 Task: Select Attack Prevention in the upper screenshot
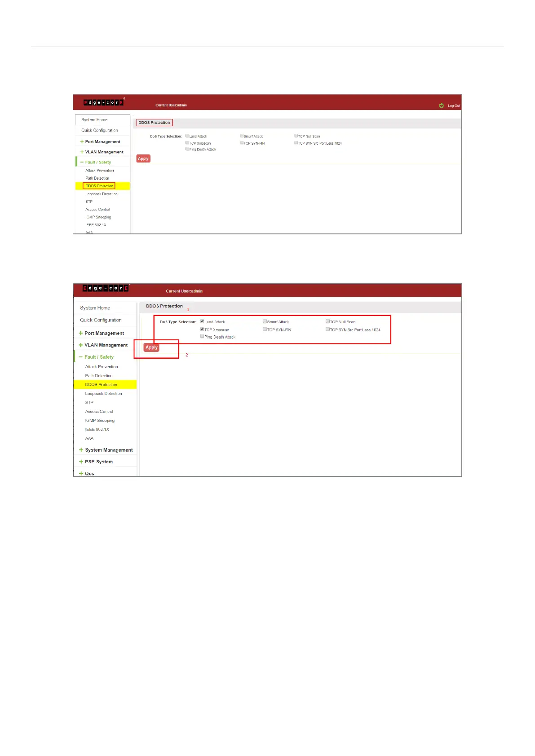100,171
